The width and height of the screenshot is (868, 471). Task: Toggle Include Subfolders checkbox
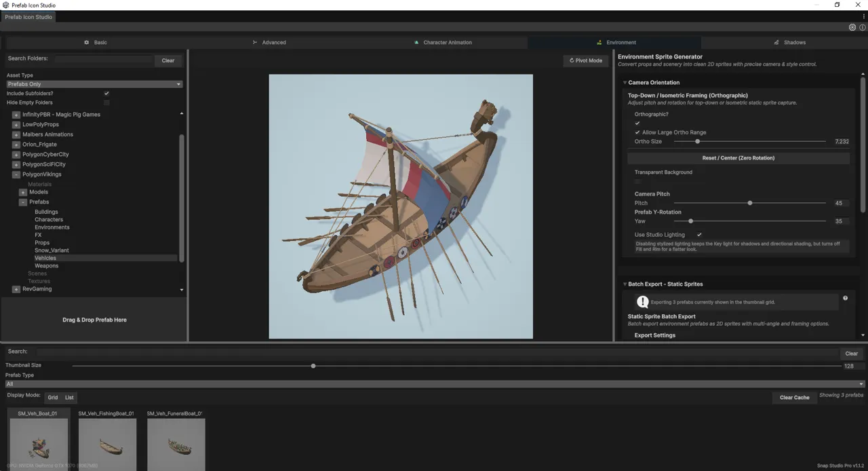(106, 93)
